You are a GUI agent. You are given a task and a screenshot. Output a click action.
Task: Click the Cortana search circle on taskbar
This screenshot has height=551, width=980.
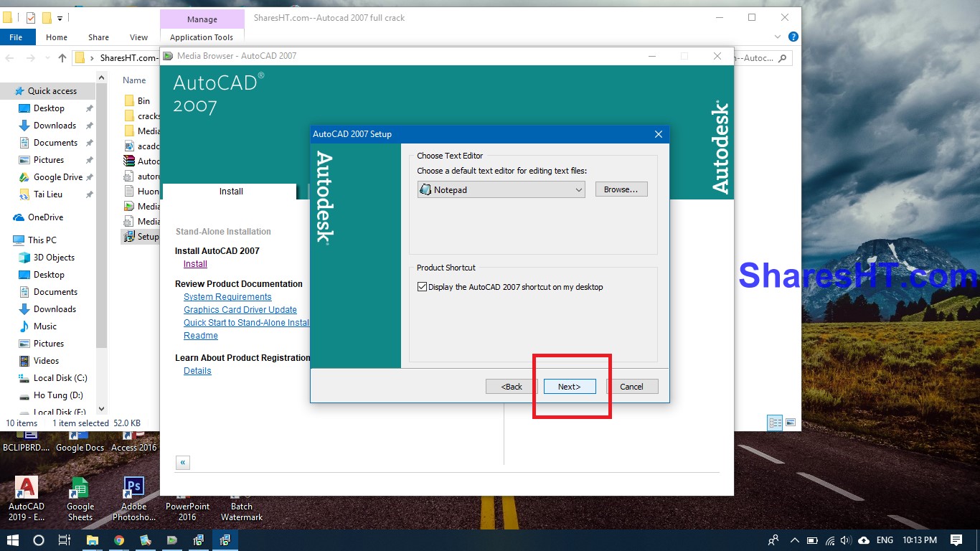point(39,540)
